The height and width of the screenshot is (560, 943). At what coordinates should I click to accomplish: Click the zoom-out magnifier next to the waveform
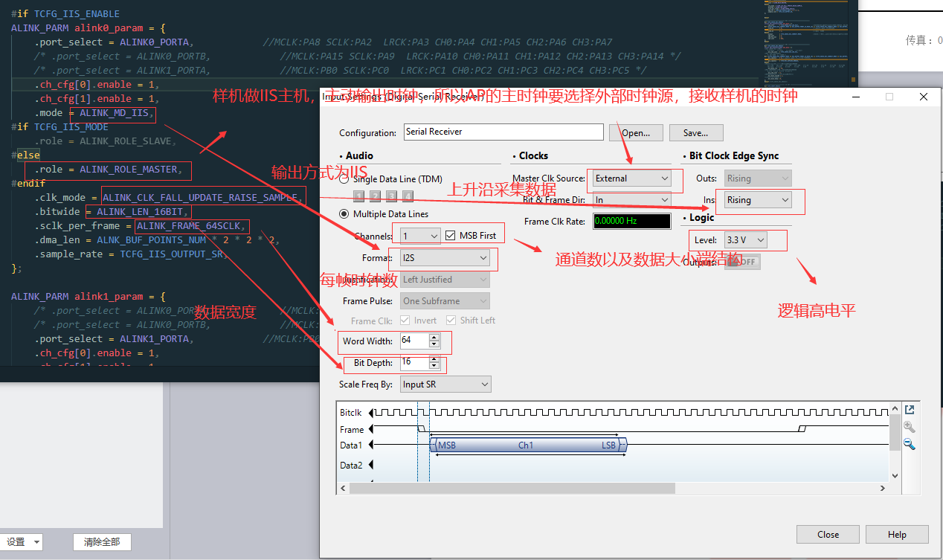(909, 444)
